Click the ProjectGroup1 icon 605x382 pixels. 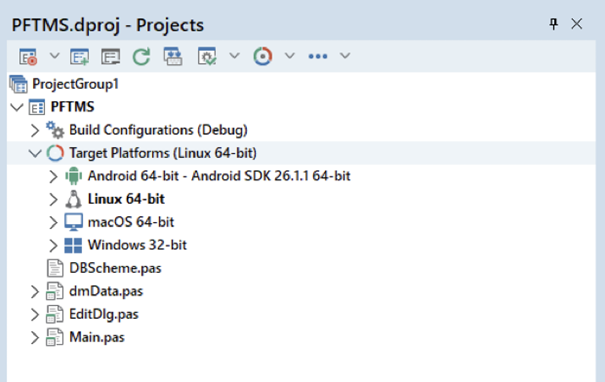(x=19, y=84)
